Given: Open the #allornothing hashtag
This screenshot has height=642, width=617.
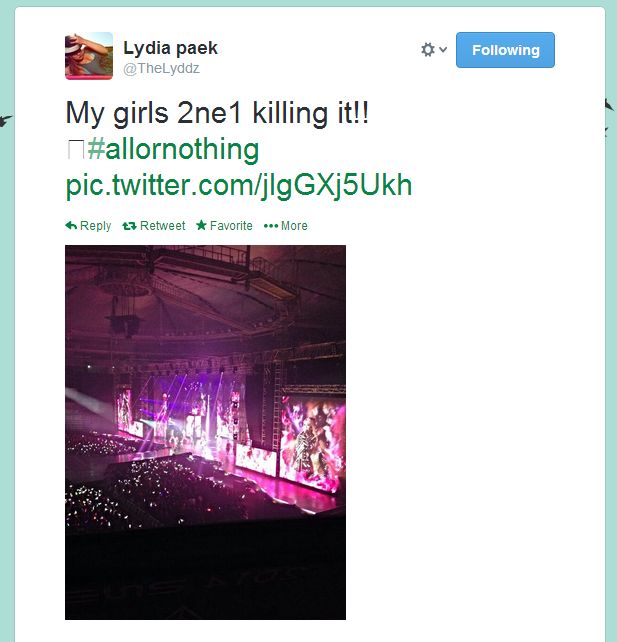Looking at the screenshot, I should coord(173,150).
